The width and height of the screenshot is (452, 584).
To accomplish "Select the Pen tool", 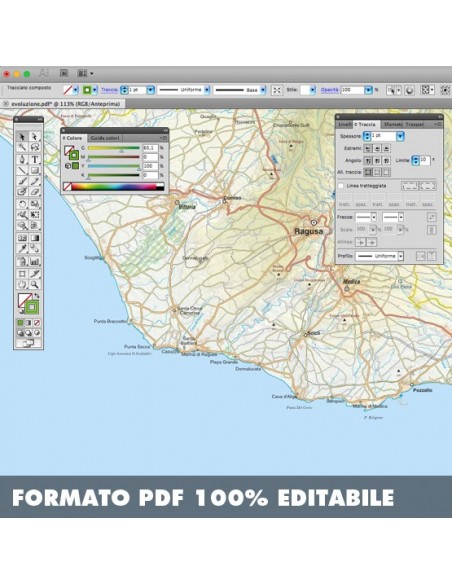I will [x=22, y=160].
